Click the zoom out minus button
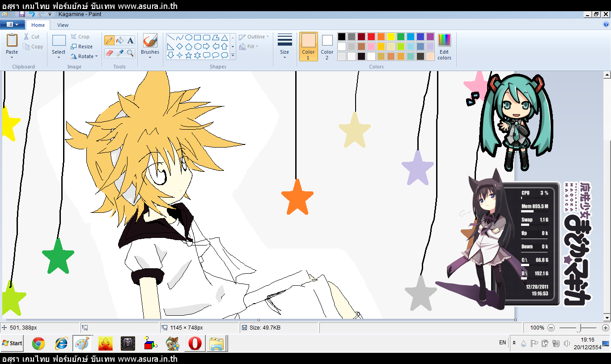The image size is (611, 364). (x=551, y=328)
